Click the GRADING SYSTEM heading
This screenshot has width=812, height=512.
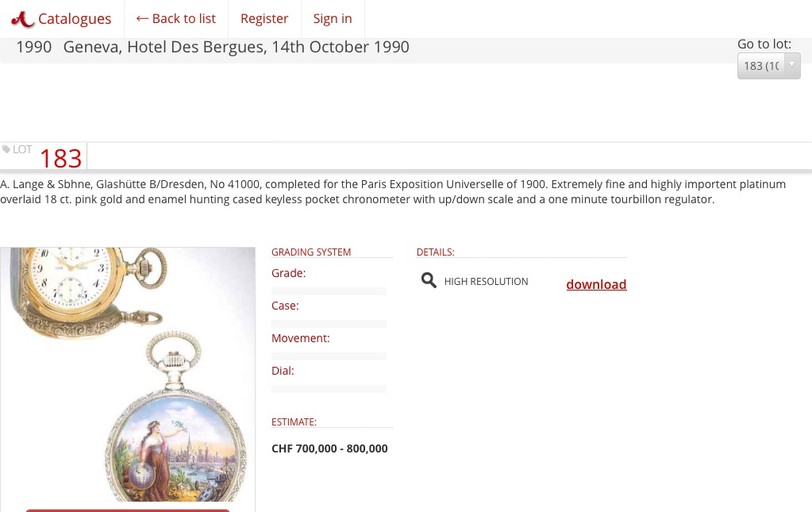pos(311,252)
